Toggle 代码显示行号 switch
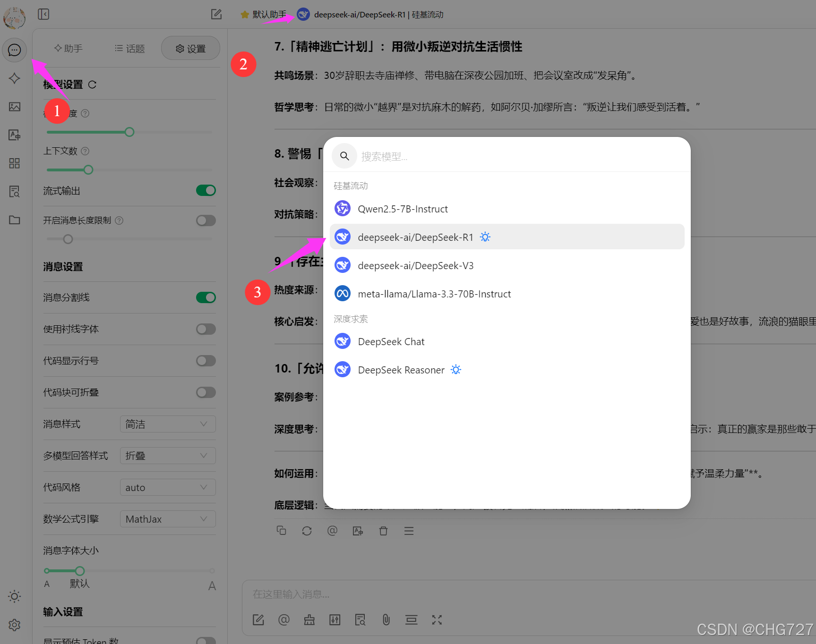This screenshot has height=644, width=816. click(206, 361)
